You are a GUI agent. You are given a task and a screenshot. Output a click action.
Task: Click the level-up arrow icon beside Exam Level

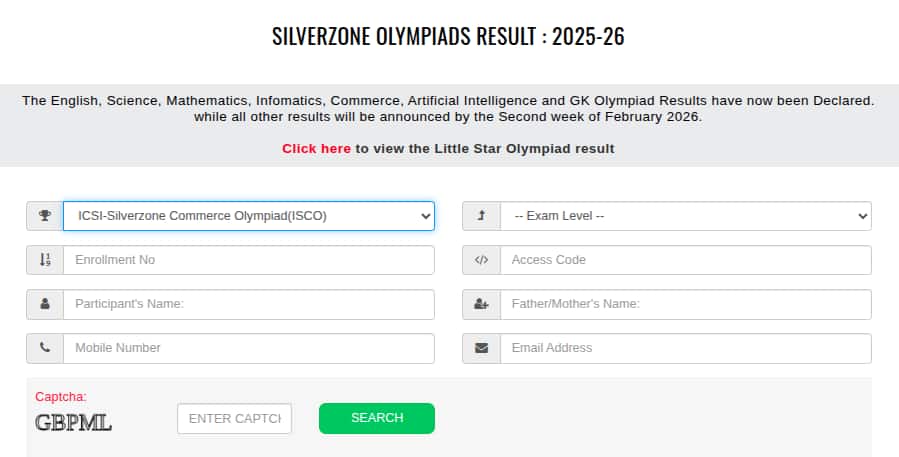(481, 216)
